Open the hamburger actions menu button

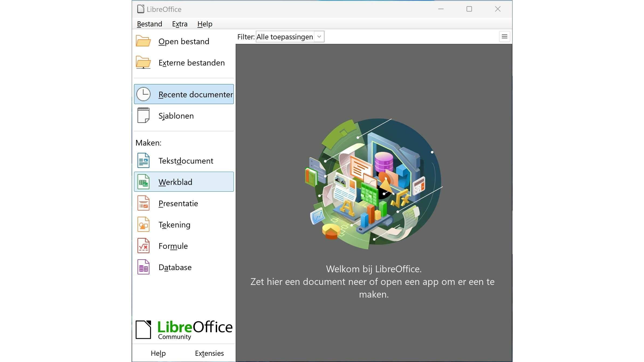pyautogui.click(x=504, y=37)
